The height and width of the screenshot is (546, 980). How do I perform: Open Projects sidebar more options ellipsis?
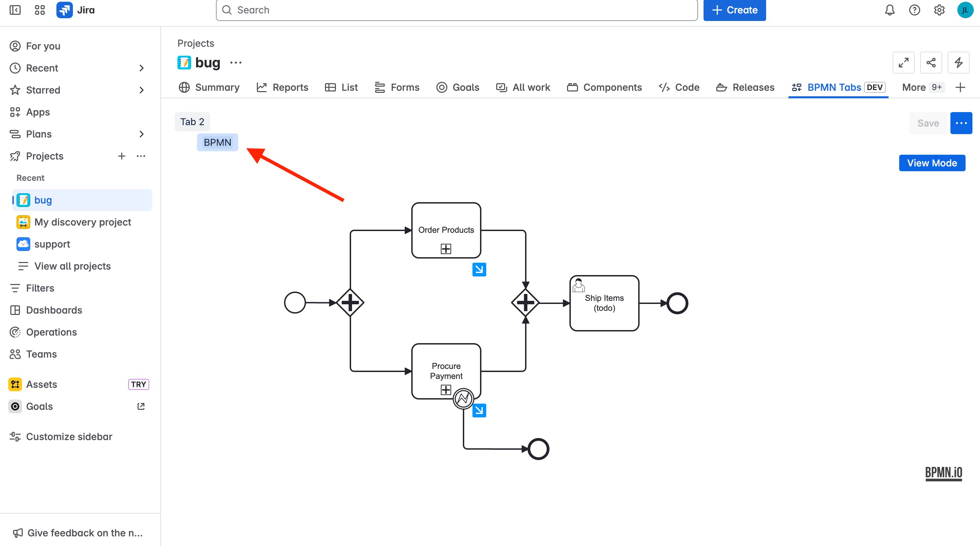click(141, 156)
